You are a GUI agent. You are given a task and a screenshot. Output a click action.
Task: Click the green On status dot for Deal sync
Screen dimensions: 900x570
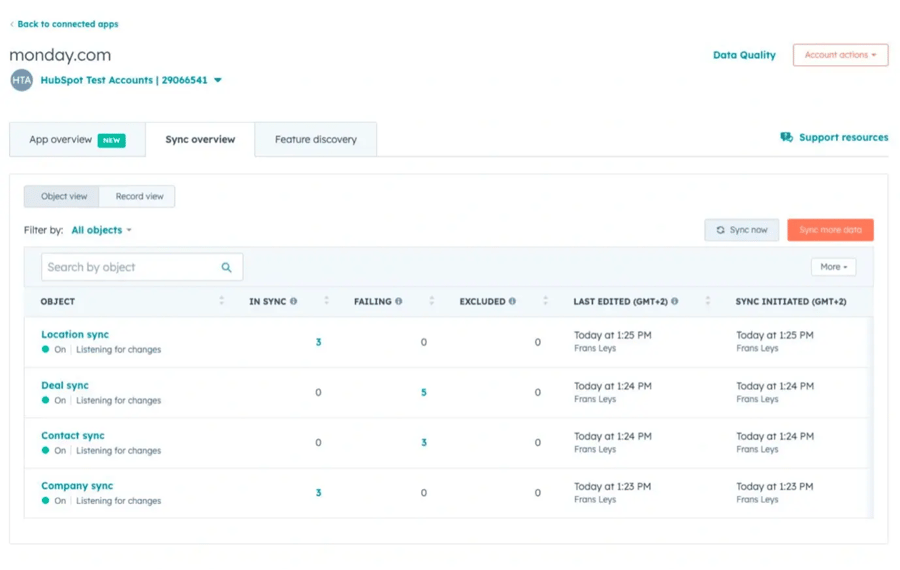point(45,400)
